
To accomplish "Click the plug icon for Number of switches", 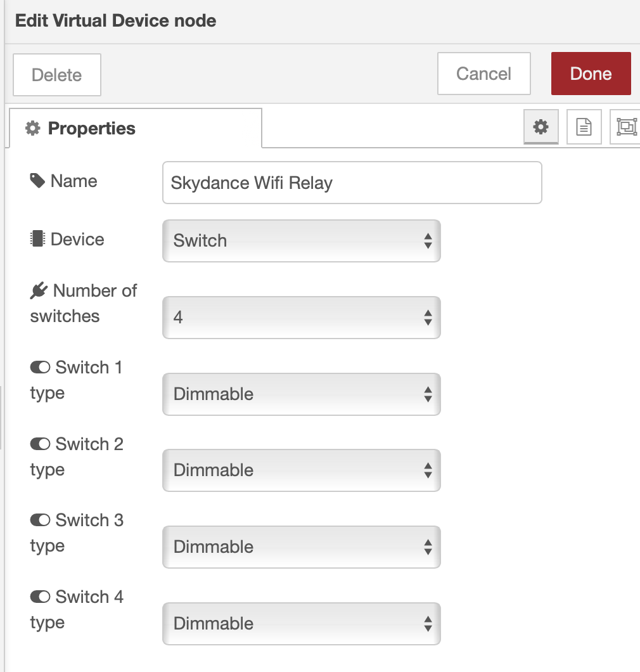I will [x=39, y=291].
